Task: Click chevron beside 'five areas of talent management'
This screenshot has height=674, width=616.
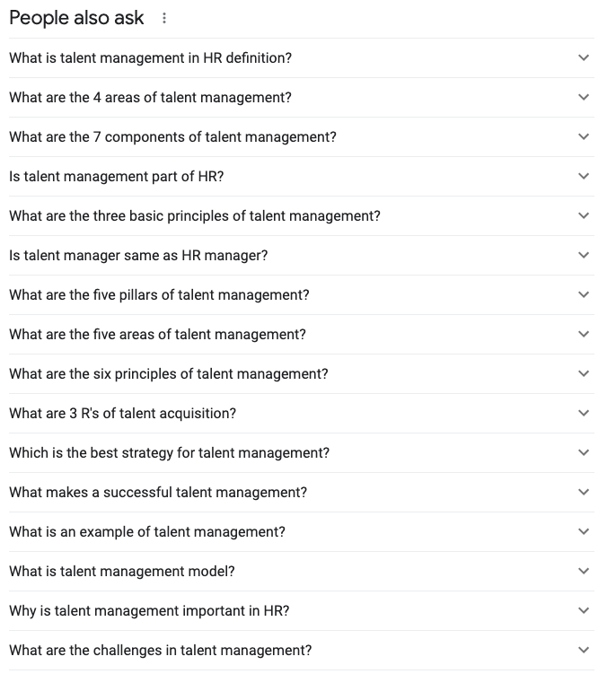Action: (584, 335)
